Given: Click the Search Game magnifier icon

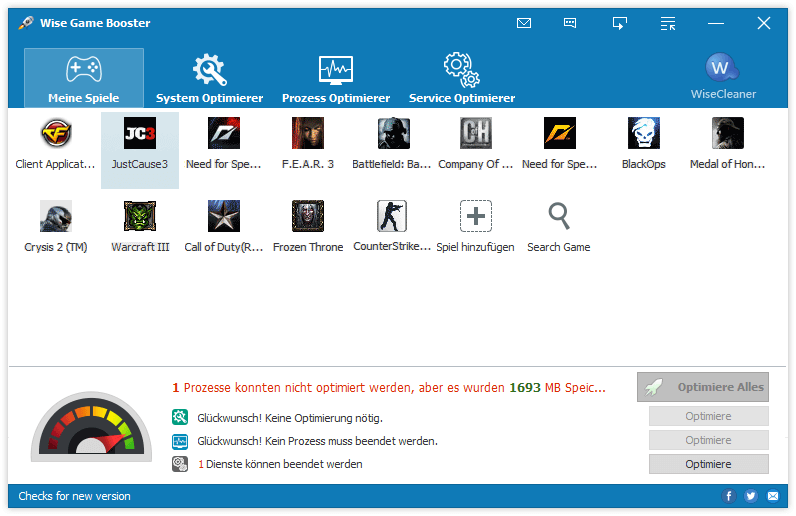Looking at the screenshot, I should click(x=559, y=216).
